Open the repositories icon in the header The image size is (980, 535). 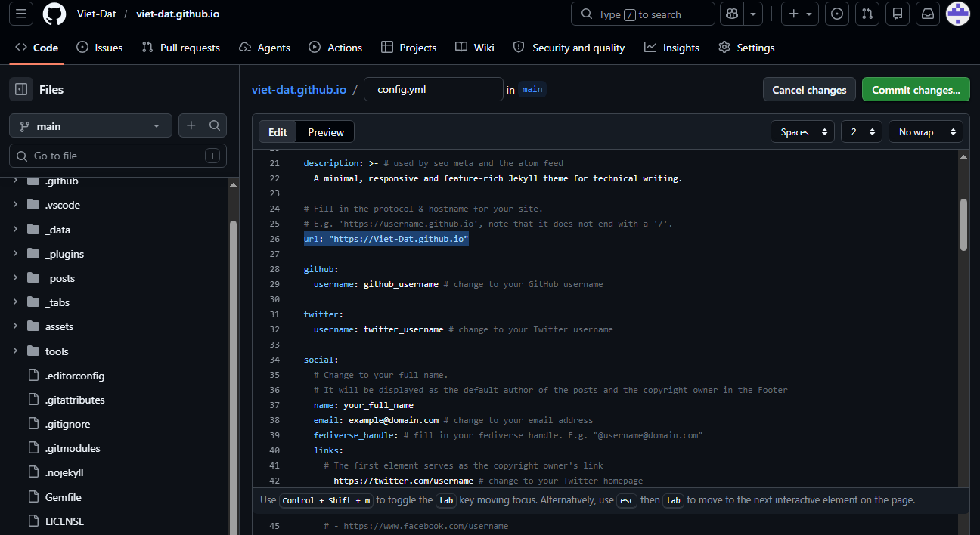click(898, 14)
